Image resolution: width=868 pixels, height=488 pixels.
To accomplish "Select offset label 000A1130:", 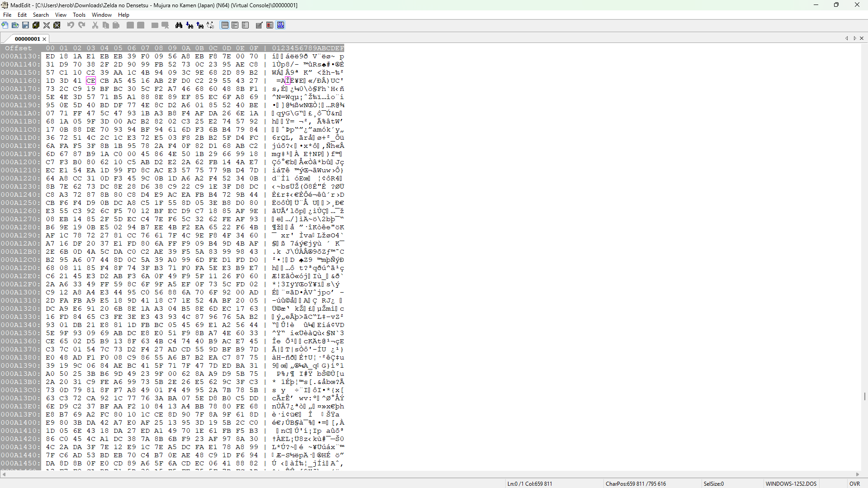I will (x=21, y=57).
